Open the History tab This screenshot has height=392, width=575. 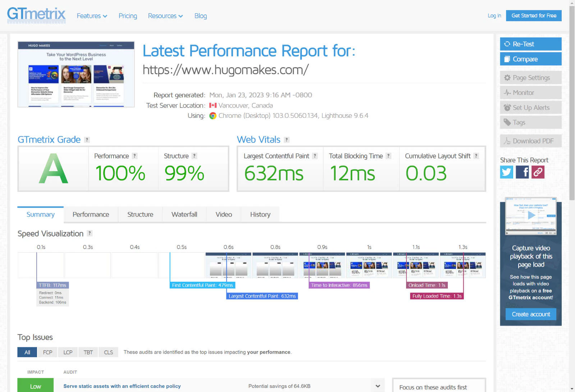260,215
